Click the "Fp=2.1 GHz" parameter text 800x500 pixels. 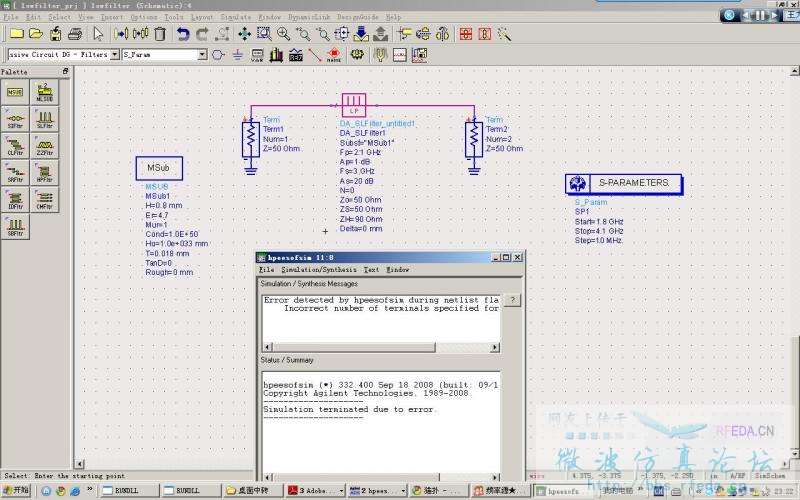click(360, 152)
